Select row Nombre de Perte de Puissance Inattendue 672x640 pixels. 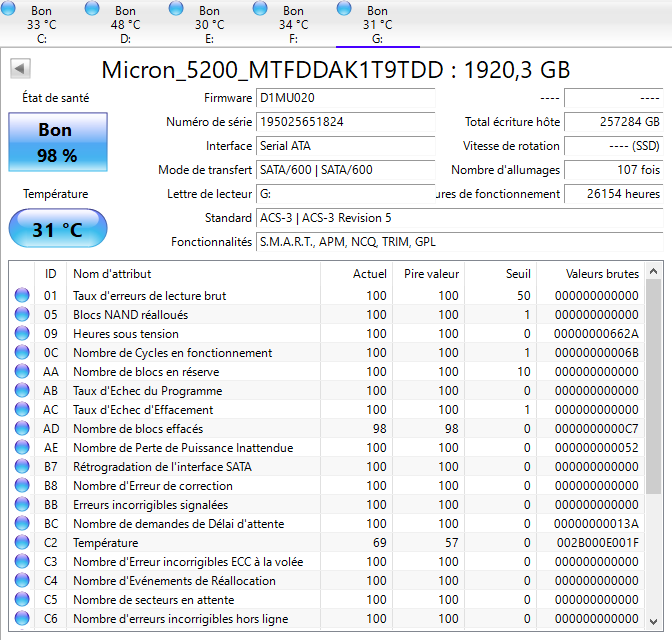[327, 447]
